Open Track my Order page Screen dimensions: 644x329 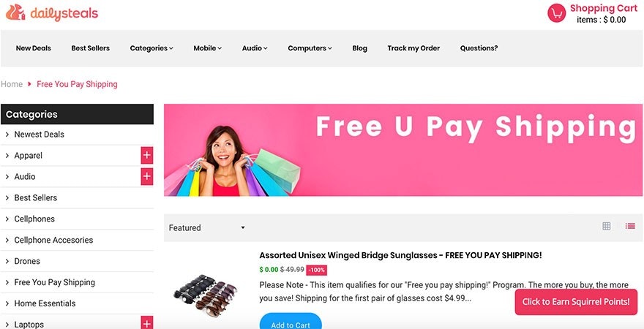(413, 48)
